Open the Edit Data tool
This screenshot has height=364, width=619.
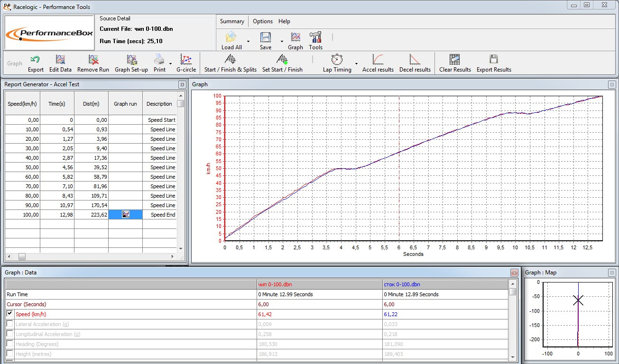60,60
